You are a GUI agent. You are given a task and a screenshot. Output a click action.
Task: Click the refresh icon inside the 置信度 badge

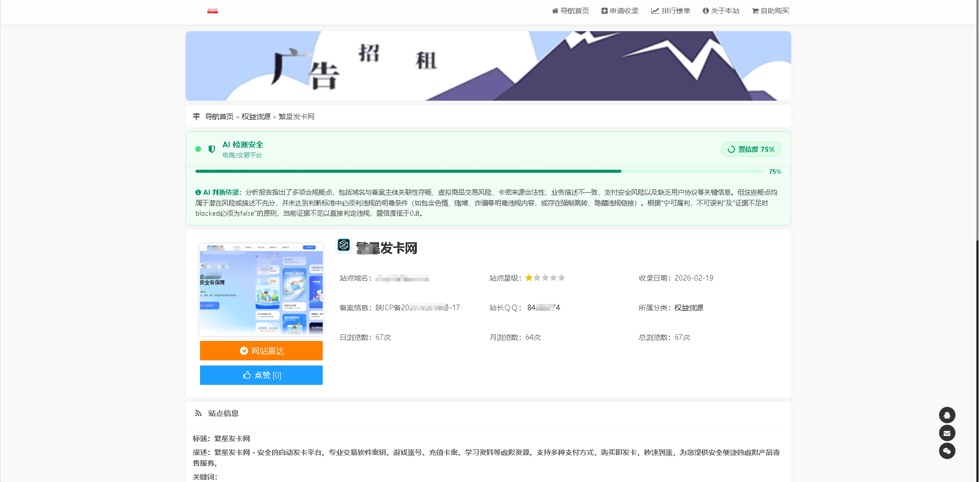pos(730,149)
